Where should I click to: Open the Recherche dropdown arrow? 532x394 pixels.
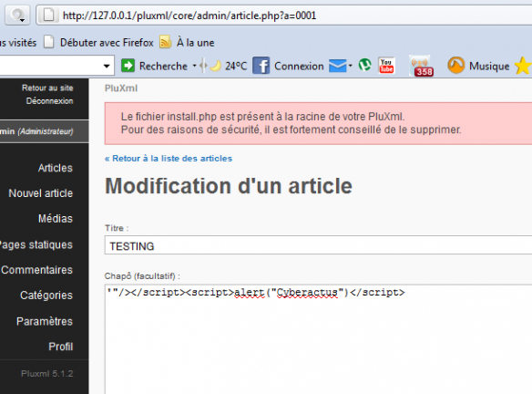click(x=194, y=66)
